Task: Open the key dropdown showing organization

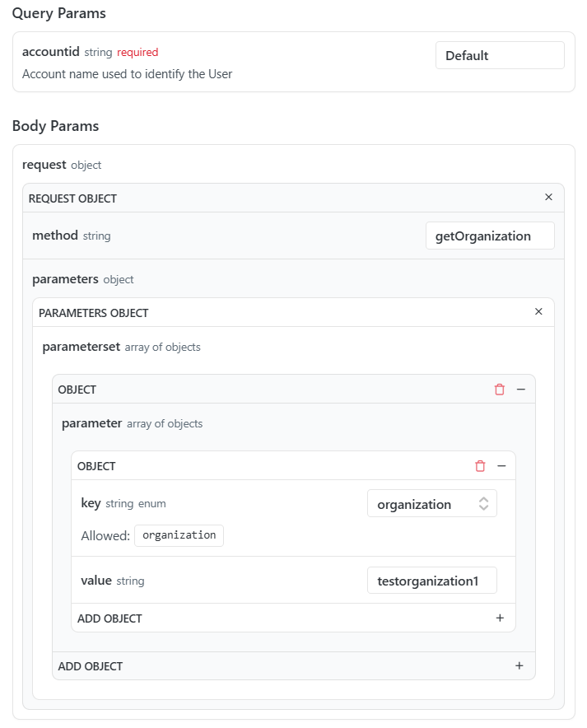Action: 431,503
